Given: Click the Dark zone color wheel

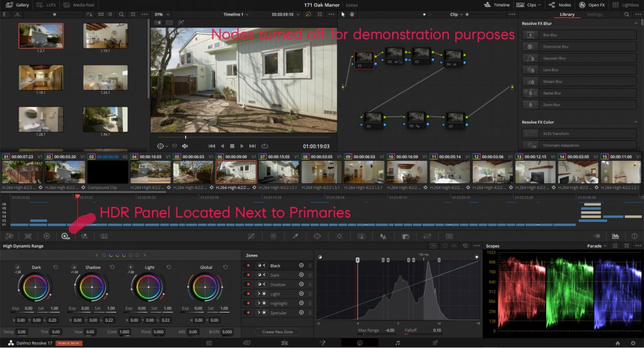Looking at the screenshot, I should (31, 286).
